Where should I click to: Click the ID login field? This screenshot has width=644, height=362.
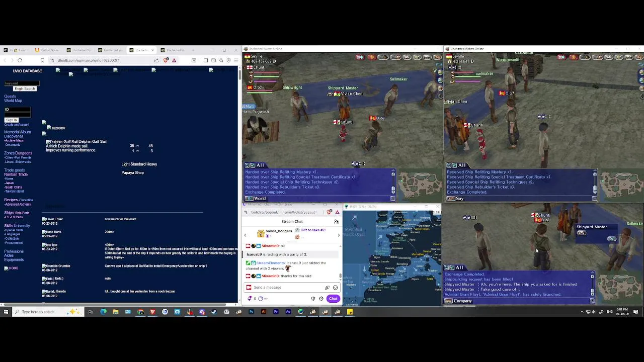coord(18,109)
